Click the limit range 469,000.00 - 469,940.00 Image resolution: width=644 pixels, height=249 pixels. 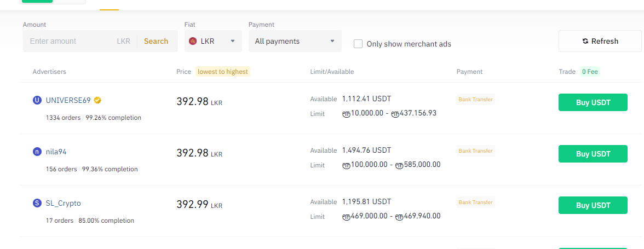tap(392, 216)
